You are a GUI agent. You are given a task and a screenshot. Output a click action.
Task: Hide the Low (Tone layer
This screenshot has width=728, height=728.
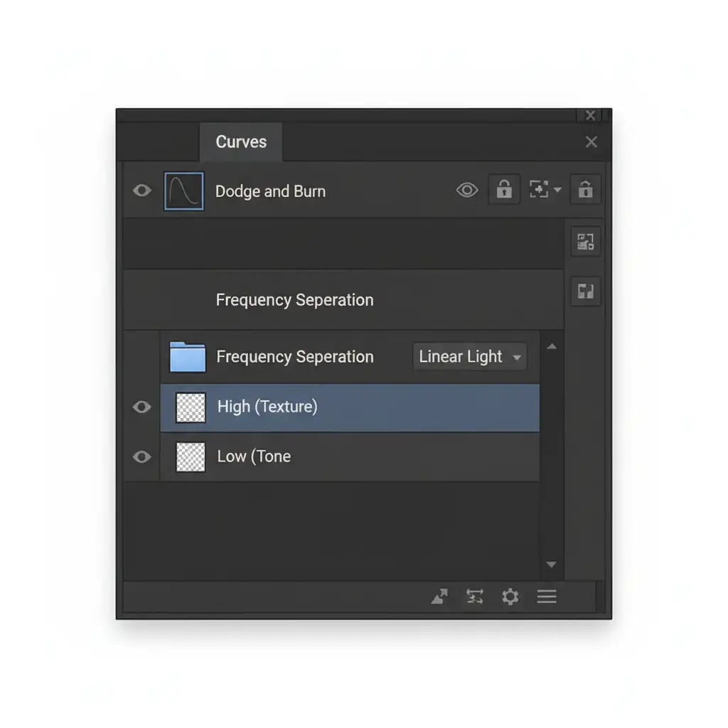pos(142,456)
